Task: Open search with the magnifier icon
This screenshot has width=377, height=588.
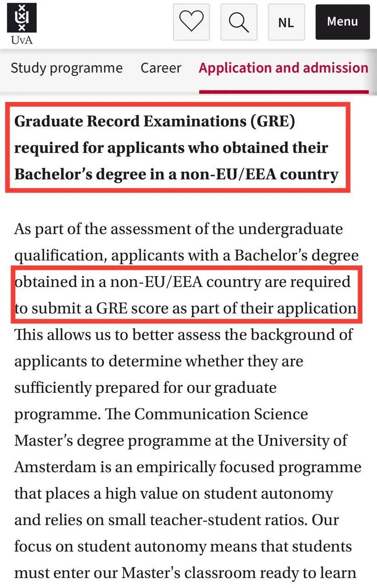Action: click(239, 22)
